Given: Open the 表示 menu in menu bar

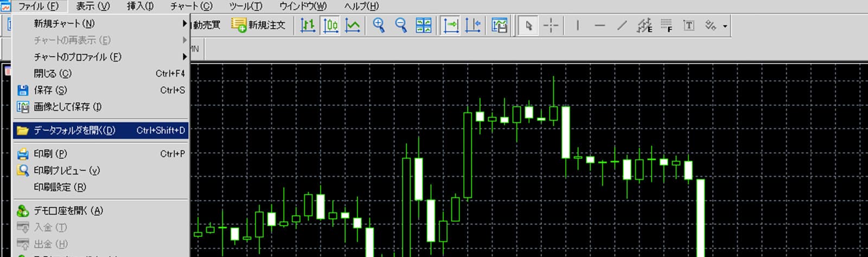Looking at the screenshot, I should [x=93, y=7].
